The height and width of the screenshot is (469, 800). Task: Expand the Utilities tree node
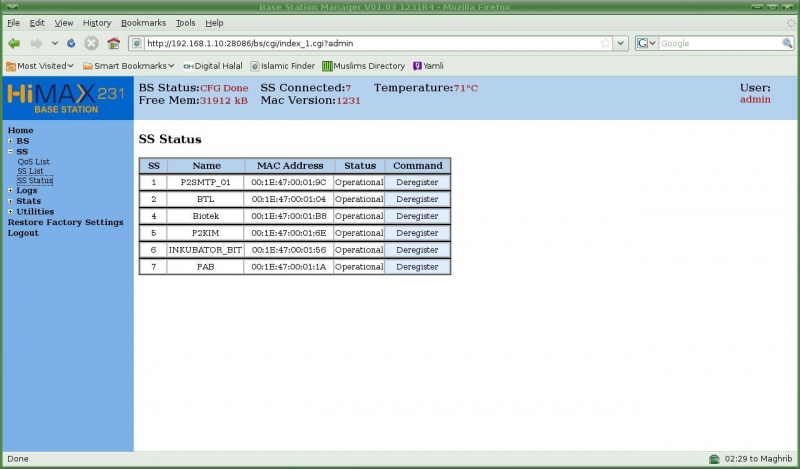[10, 211]
